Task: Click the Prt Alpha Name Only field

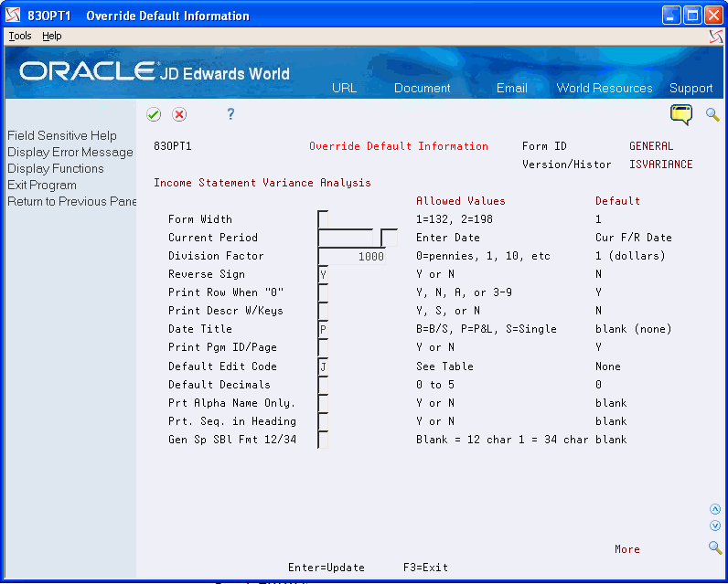Action: [x=323, y=403]
